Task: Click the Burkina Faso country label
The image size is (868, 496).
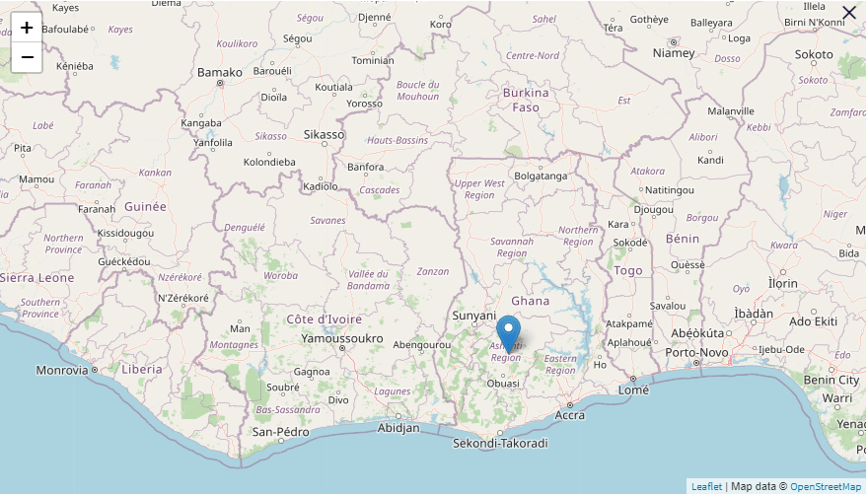Action: 526,101
